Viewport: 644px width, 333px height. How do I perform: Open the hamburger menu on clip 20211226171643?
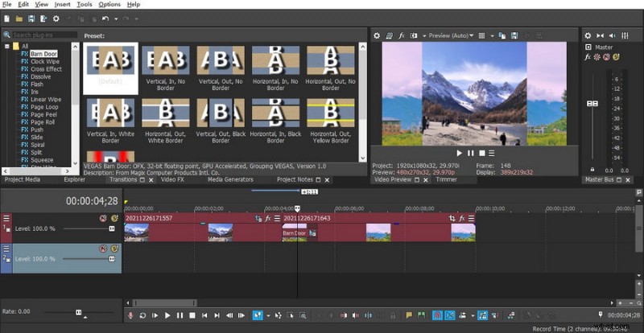pyautogui.click(x=471, y=219)
